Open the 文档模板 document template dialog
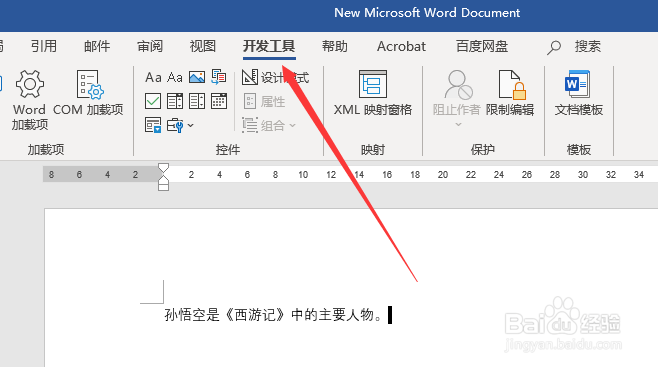Screen dimensions: 658x367 point(579,93)
